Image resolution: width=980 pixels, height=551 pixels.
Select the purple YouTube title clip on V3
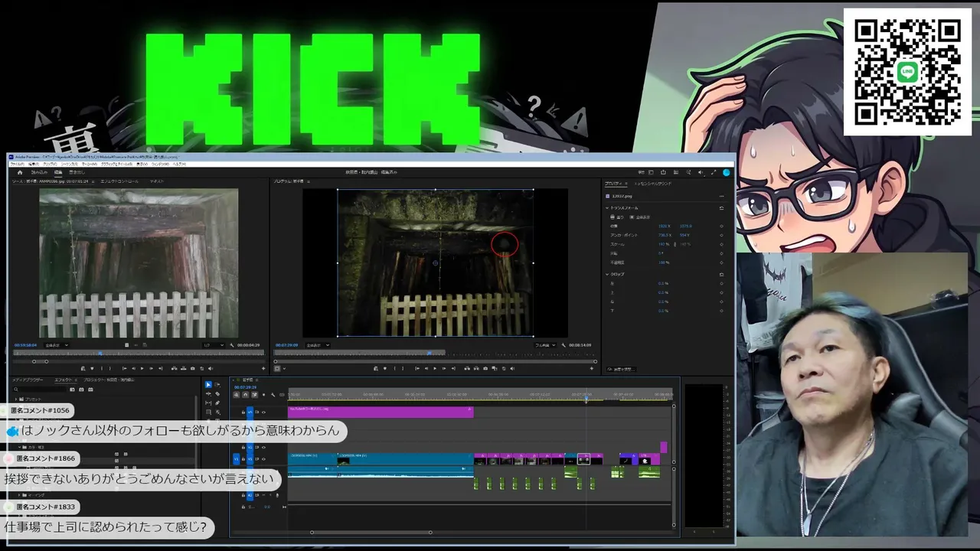click(381, 412)
